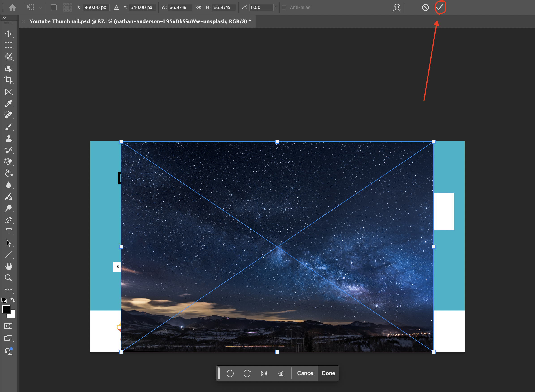Click flip horizontal in the contextual bar
The height and width of the screenshot is (392, 535).
click(x=264, y=373)
